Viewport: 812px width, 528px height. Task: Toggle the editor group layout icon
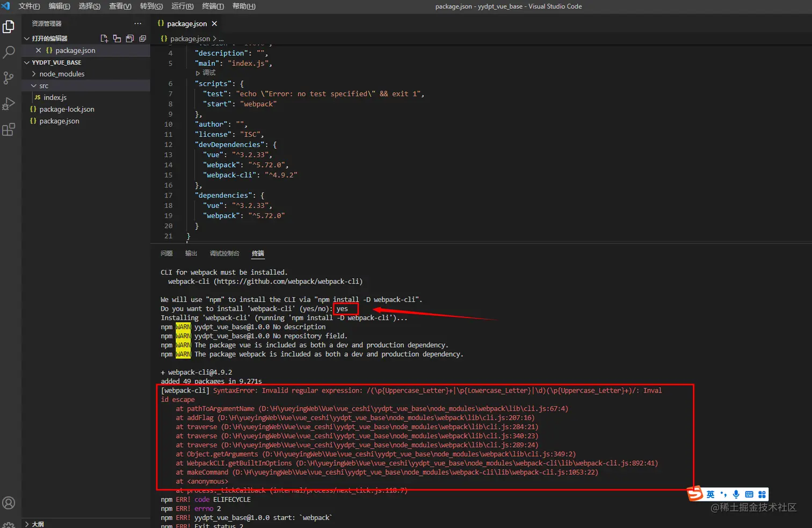tap(117, 39)
